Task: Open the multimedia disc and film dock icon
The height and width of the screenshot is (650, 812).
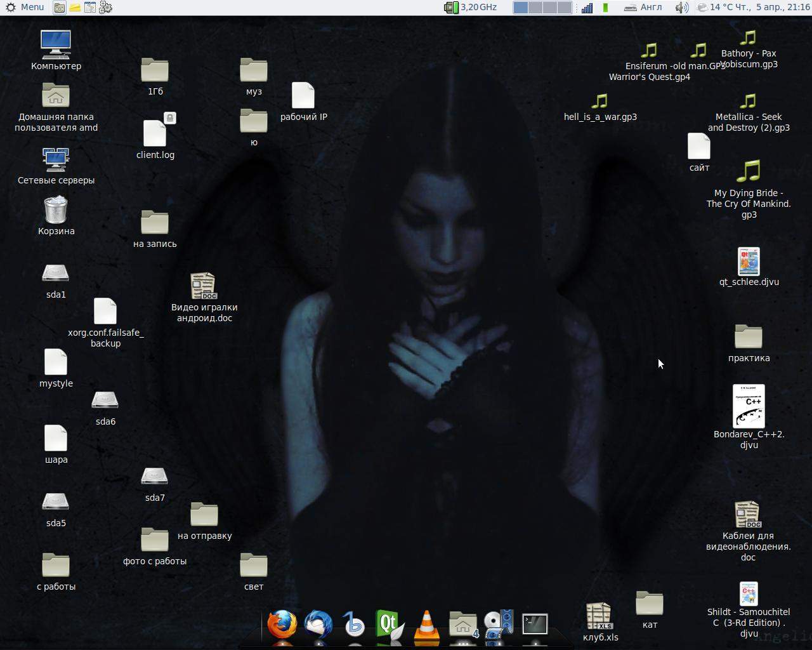Action: (499, 624)
